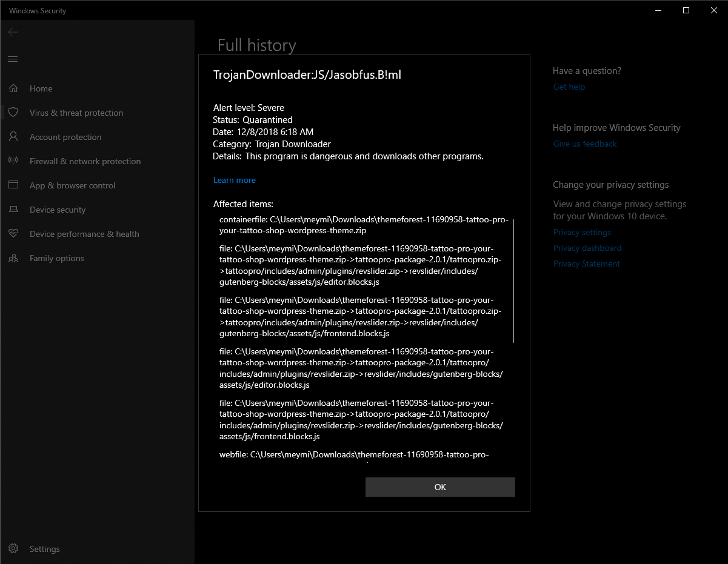Close the Windows Security window

(x=714, y=10)
